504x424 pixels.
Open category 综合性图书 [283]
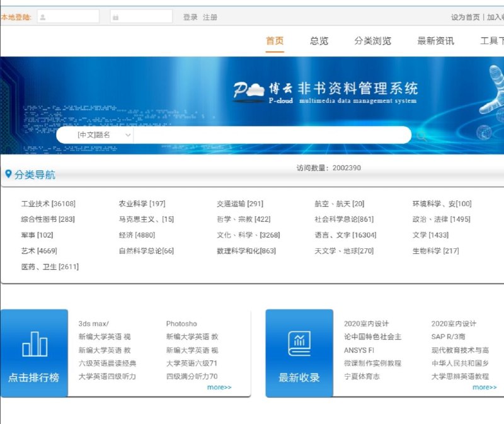tap(48, 219)
